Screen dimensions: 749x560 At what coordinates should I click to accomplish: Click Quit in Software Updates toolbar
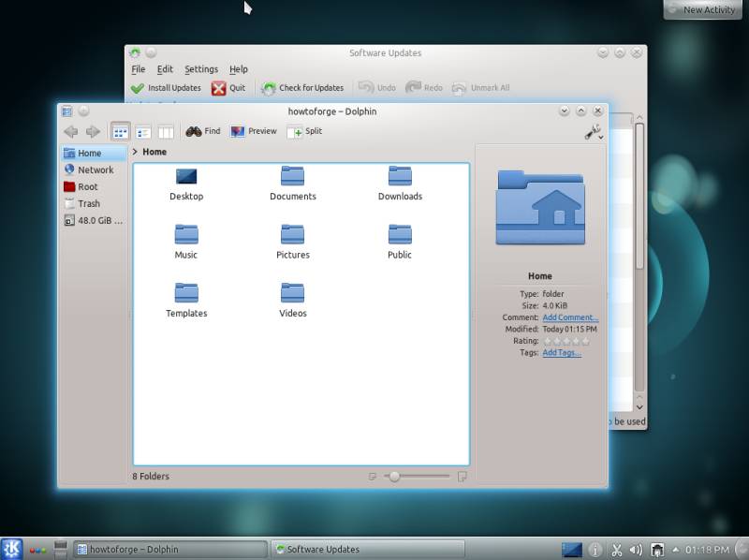(x=228, y=88)
